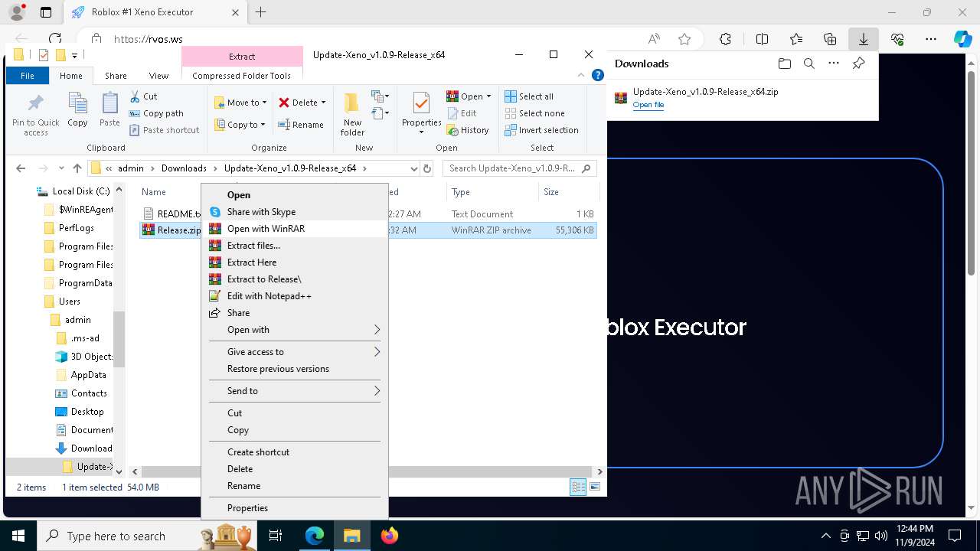Choose Extract files... from context menu
980x551 pixels.
pos(295,246)
